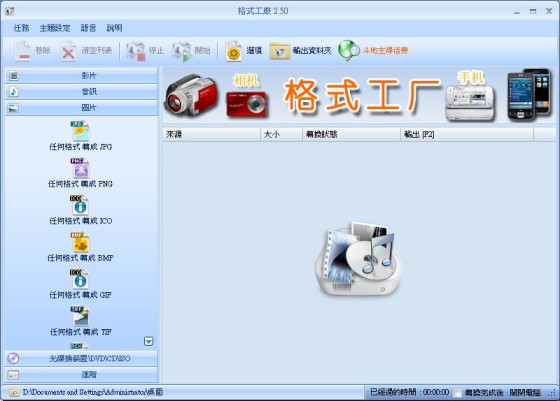Click the black smartphones image in banner
The height and width of the screenshot is (401, 560).
[529, 94]
